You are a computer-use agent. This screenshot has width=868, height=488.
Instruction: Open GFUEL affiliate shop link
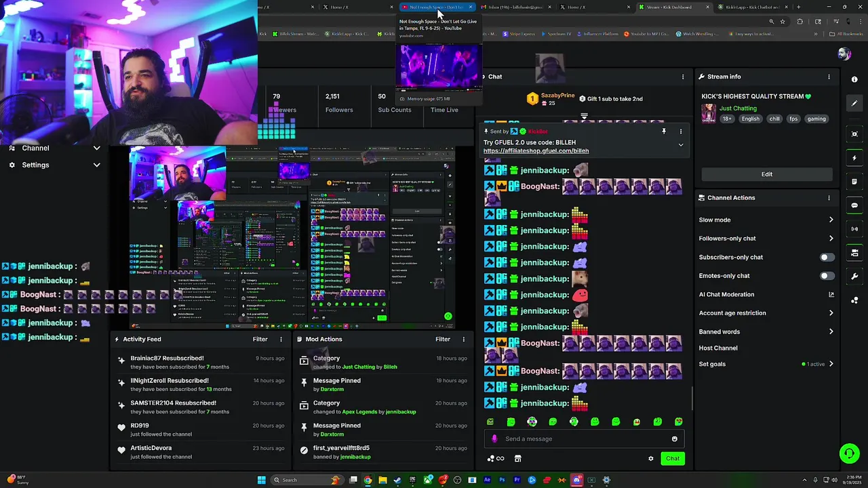536,150
